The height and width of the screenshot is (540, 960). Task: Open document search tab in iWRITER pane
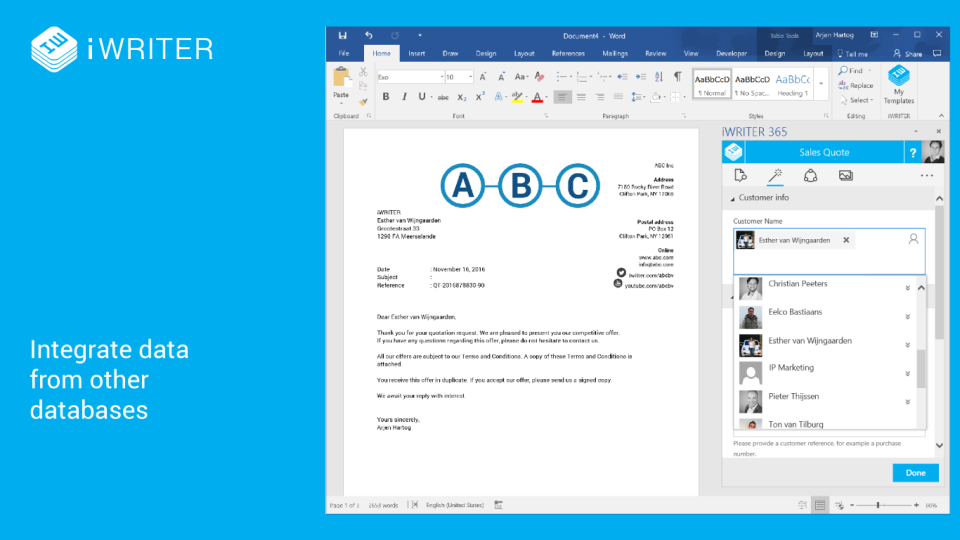tap(740, 176)
